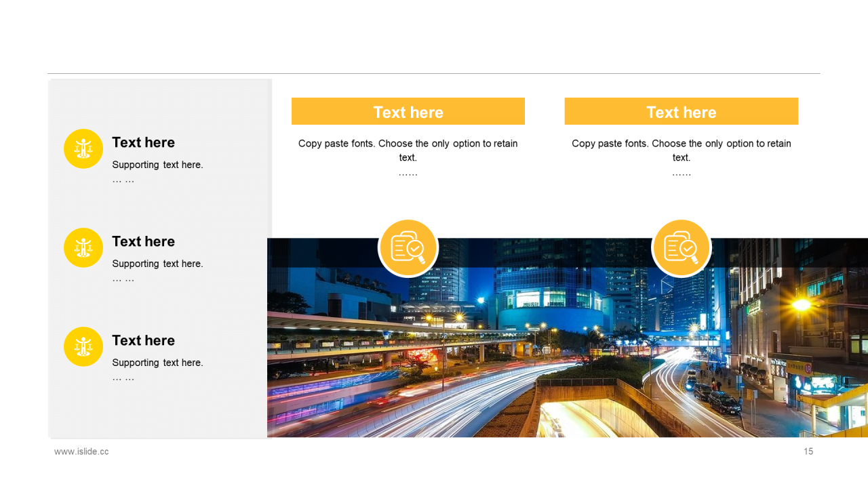Click the bottom yellow scales icon
The width and height of the screenshot is (868, 488).
click(83, 346)
